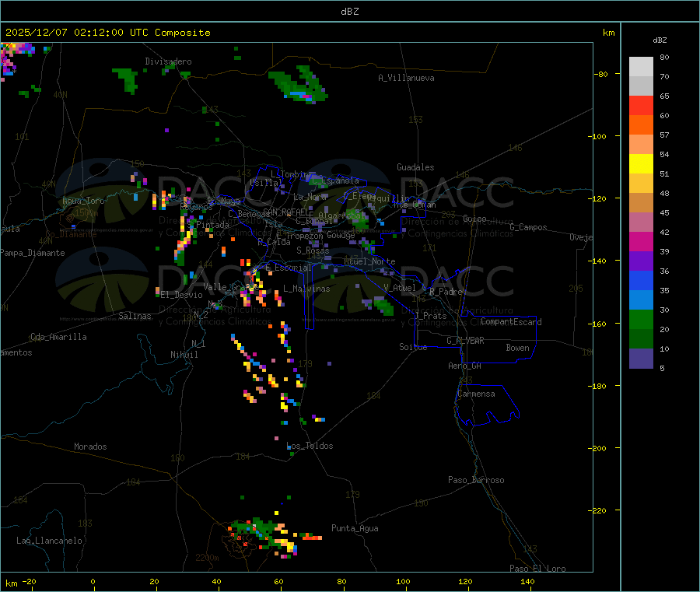Screen dimensions: 700x592
Task: Click the S_Rosas map label
Action: pos(313,250)
